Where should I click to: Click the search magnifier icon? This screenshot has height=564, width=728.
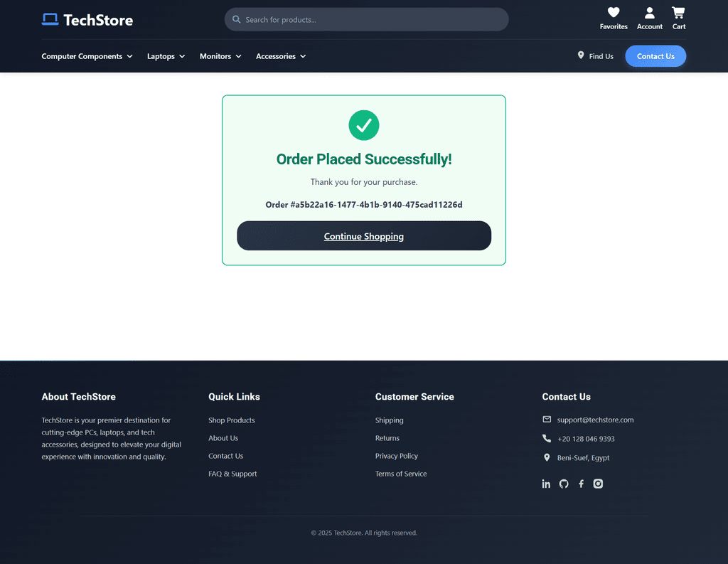click(x=236, y=19)
